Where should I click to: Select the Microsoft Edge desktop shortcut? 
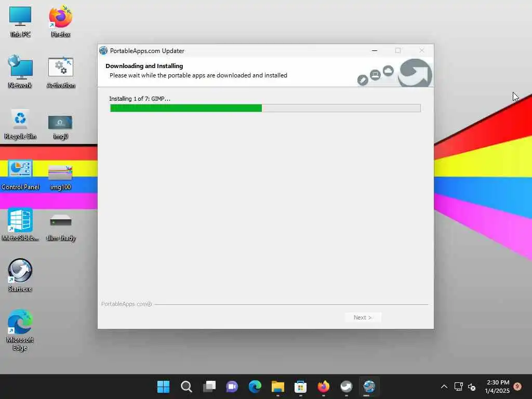[20, 330]
